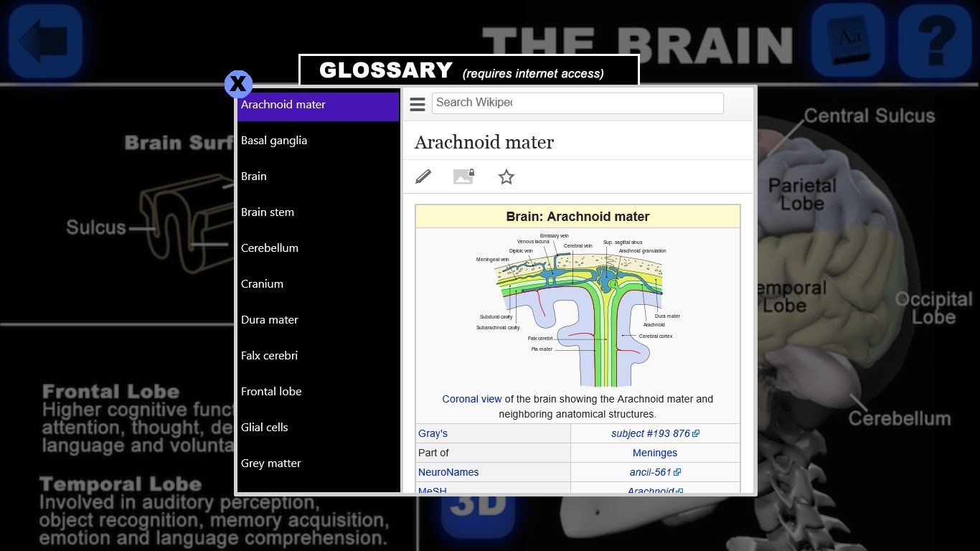The width and height of the screenshot is (980, 551).
Task: Open the glossary dictionary icon
Action: (847, 41)
